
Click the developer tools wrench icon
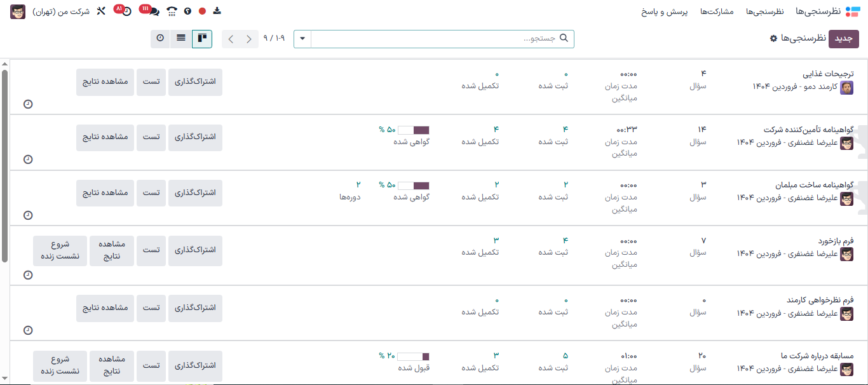coord(100,11)
